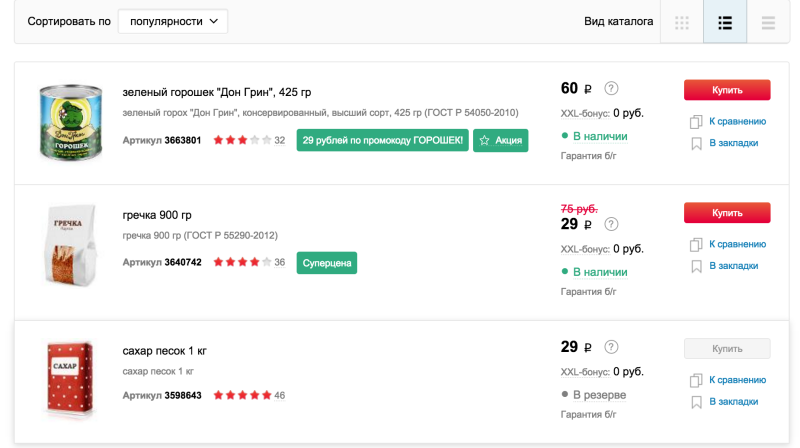Click green peas description with ГОСТ Р 54050-2010
Viewport: 800px width, 448px height.
320,113
